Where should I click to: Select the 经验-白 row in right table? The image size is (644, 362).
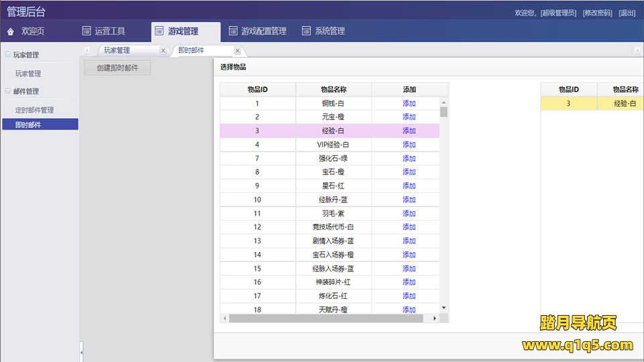pyautogui.click(x=590, y=103)
